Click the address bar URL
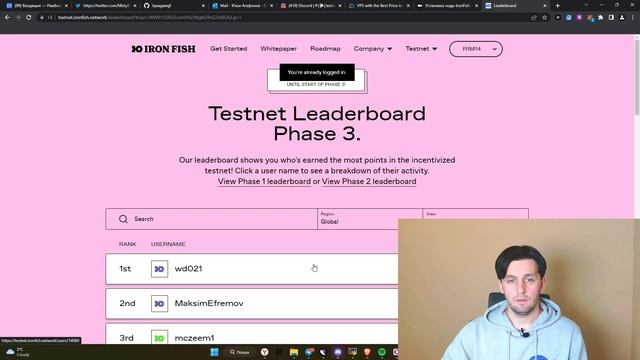The height and width of the screenshot is (360, 640). (x=150, y=18)
